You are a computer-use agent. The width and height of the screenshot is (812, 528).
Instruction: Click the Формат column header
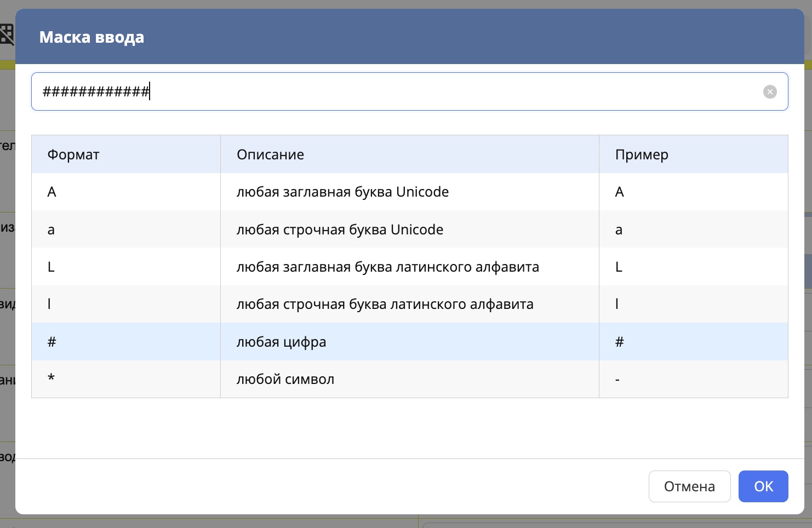(x=73, y=154)
